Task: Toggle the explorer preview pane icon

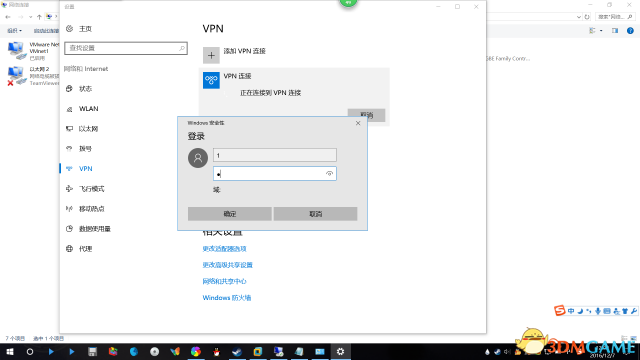Action: 615,31
